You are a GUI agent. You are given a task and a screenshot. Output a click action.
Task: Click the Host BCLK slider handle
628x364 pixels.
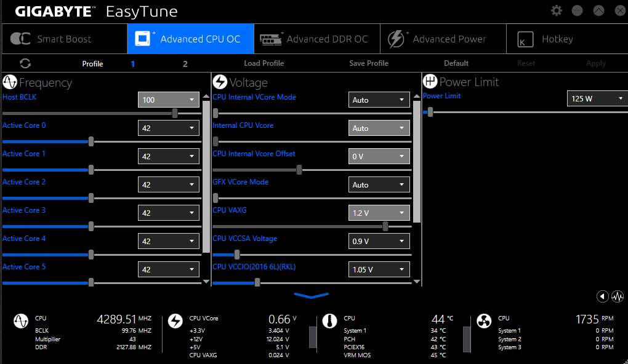(175, 113)
